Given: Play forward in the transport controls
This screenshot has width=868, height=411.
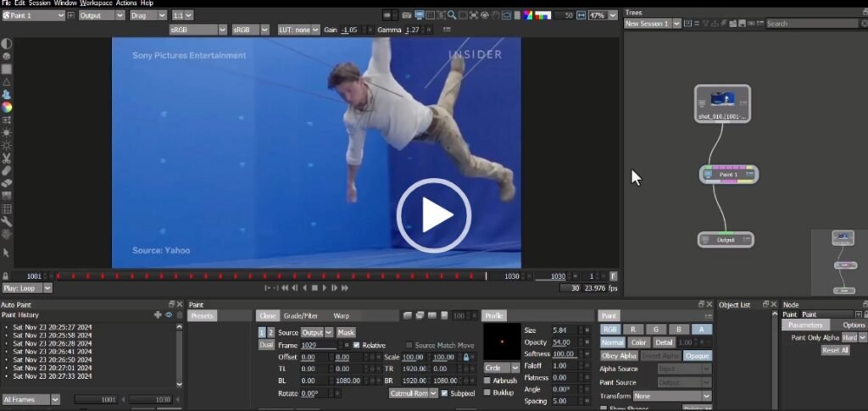Looking at the screenshot, I should [325, 287].
